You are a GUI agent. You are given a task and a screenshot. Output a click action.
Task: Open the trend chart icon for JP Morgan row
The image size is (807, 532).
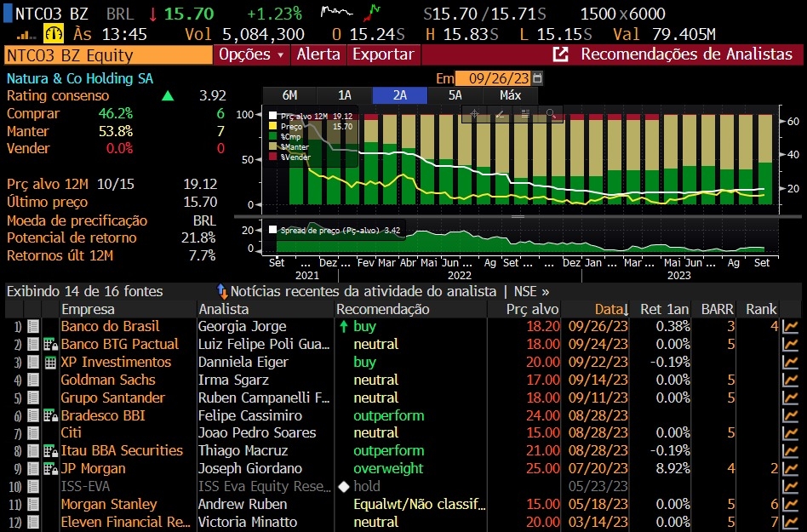click(791, 468)
